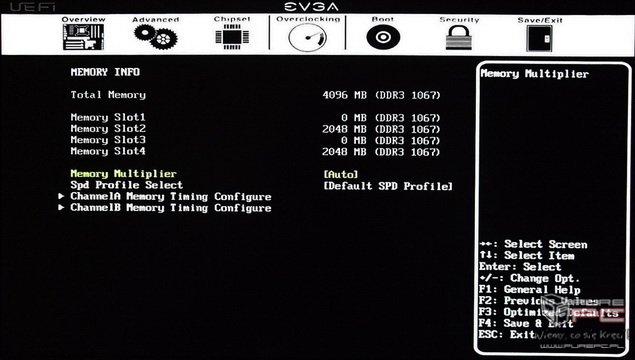Select the Spd Profile Select label
This screenshot has height=360, width=635.
127,185
